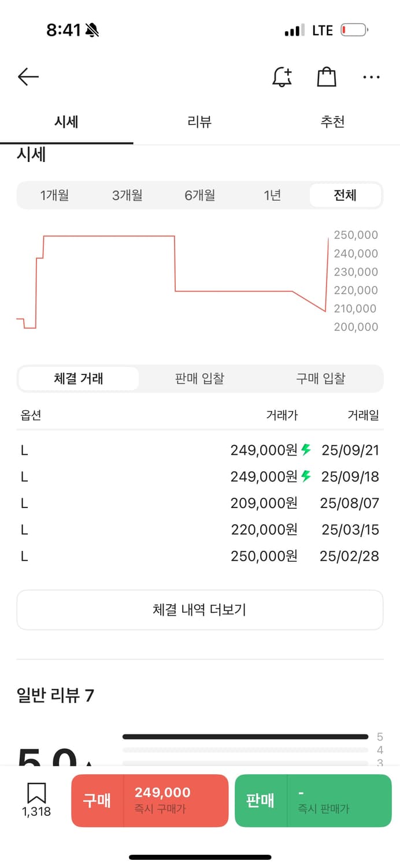Screen dimensions: 400x868
Task: Expand list with 체결 내역 더보기
Action: 200,610
